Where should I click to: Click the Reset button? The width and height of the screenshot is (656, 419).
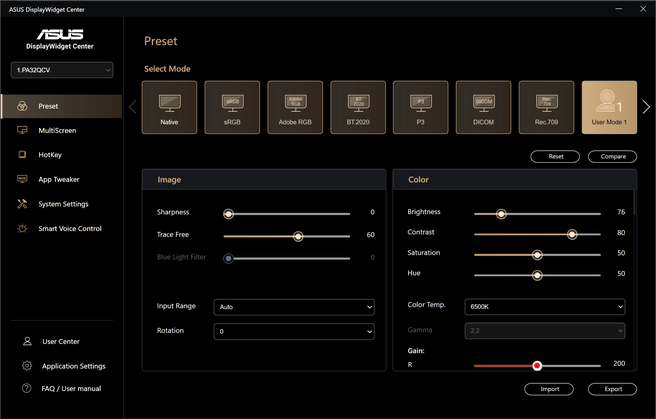[x=555, y=156]
